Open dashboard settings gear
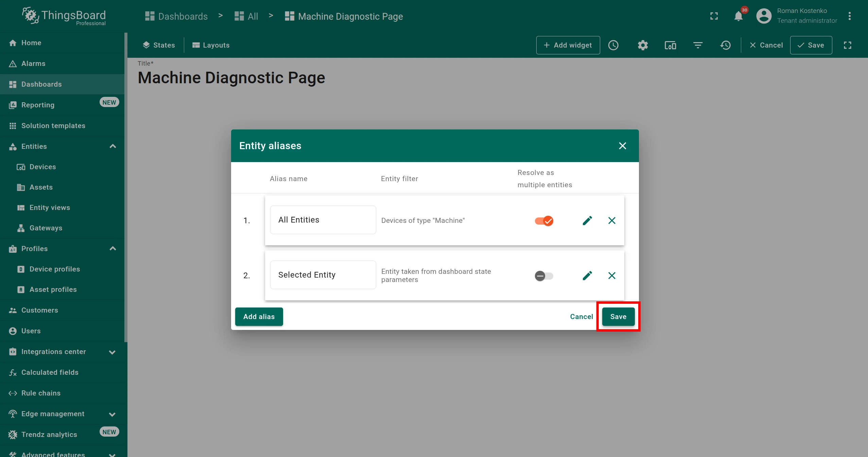Viewport: 868px width, 457px height. coord(643,45)
